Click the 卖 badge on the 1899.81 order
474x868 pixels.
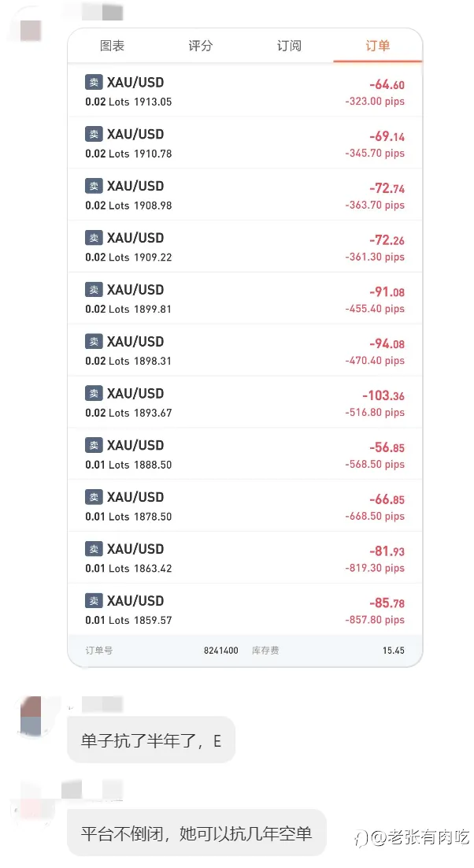(x=94, y=290)
